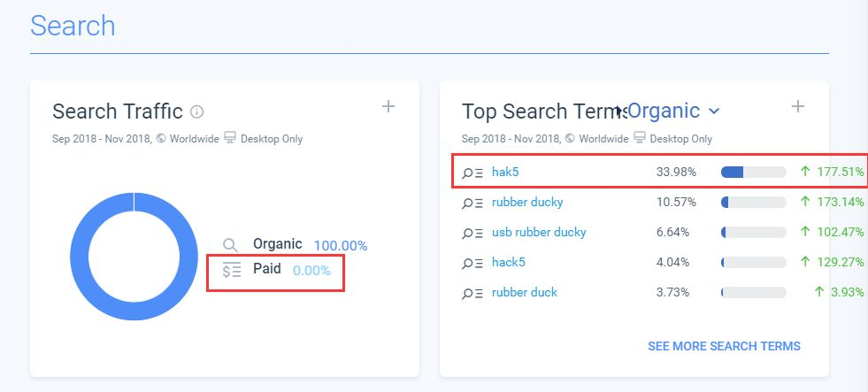Click the Paid 0.00% value

tap(311, 270)
